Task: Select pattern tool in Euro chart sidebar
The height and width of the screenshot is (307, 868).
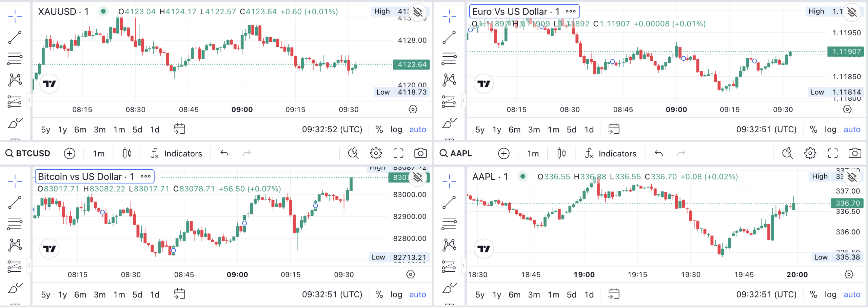Action: pos(449,80)
